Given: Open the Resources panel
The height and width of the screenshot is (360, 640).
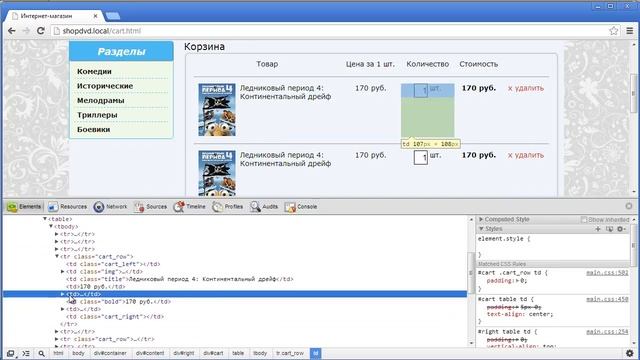Looking at the screenshot, I should (68, 207).
